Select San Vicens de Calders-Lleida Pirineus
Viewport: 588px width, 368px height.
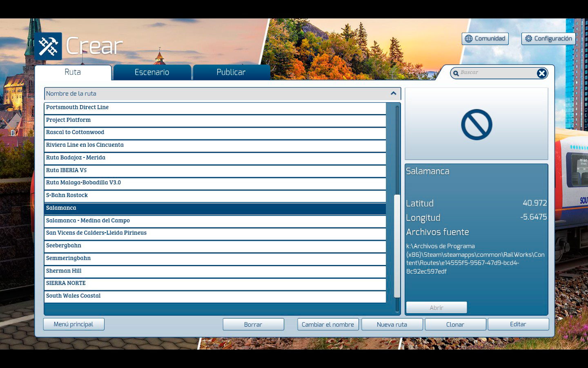215,233
